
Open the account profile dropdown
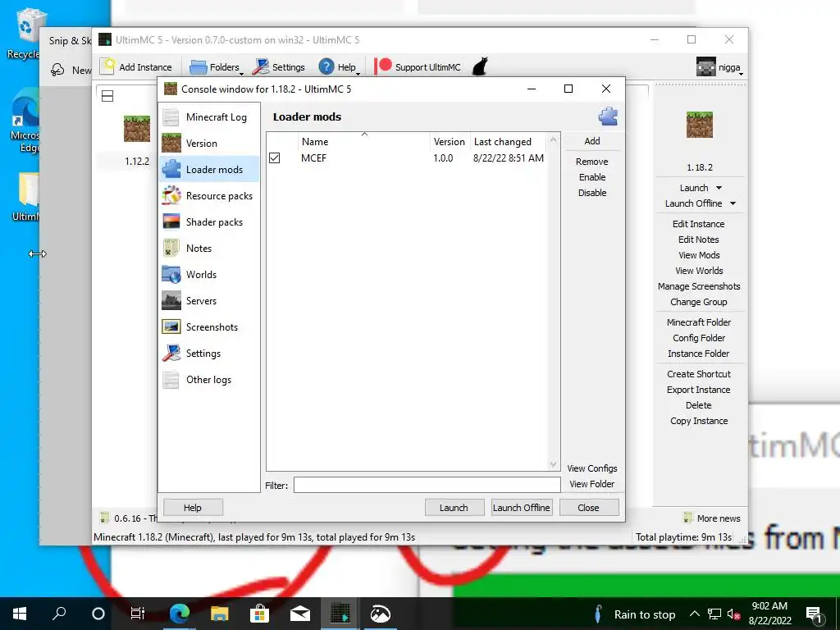pos(719,67)
